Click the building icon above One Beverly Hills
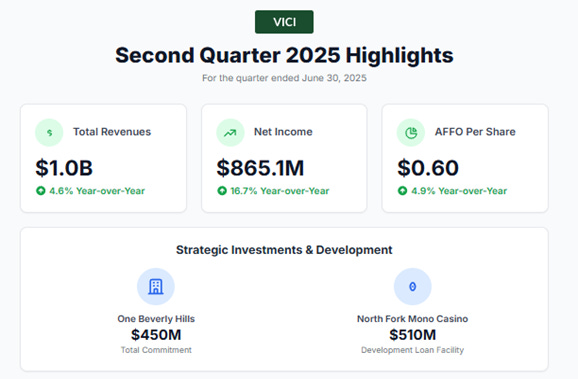 pyautogui.click(x=156, y=286)
